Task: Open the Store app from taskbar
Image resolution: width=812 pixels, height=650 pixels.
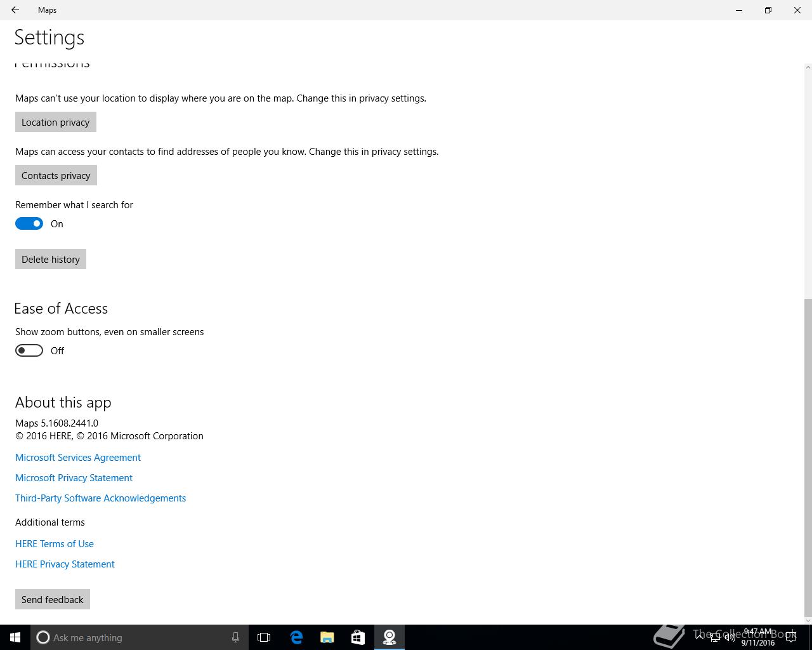Action: [358, 637]
